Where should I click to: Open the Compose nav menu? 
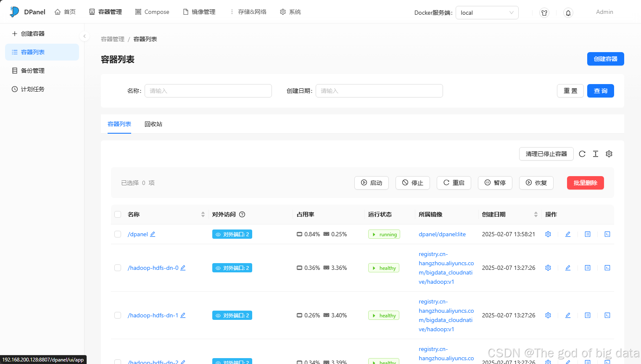152,12
